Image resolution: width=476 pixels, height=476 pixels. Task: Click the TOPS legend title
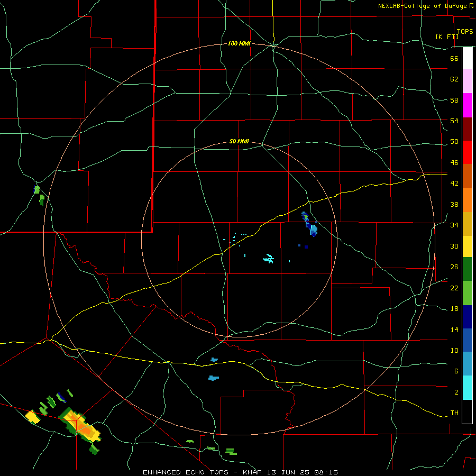[x=465, y=32]
